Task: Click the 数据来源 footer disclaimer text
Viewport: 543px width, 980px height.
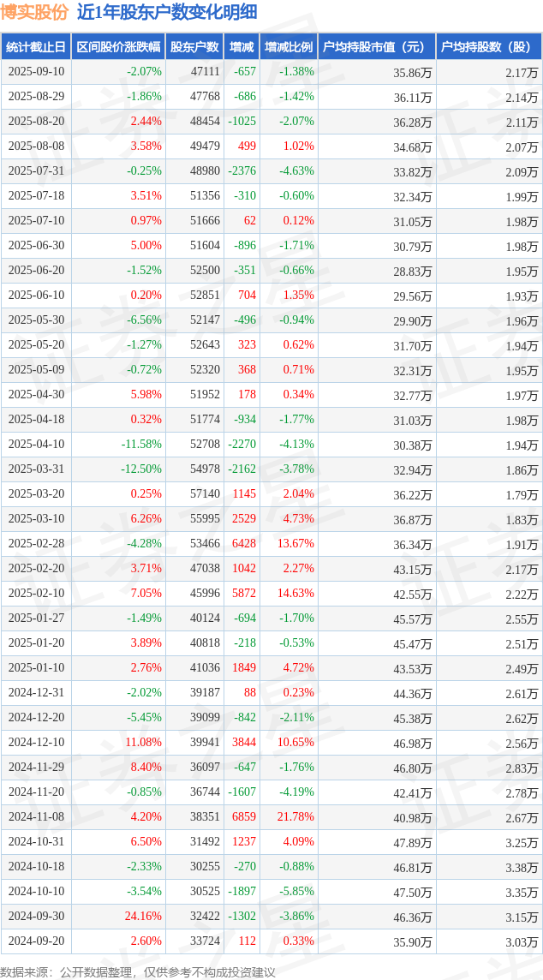Action: pyautogui.click(x=138, y=972)
